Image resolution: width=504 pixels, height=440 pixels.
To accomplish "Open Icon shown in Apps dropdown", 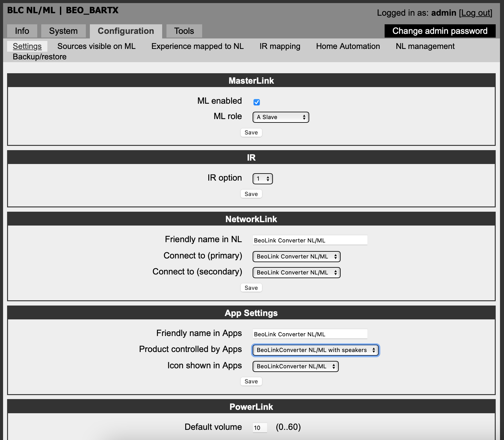I will pyautogui.click(x=295, y=366).
